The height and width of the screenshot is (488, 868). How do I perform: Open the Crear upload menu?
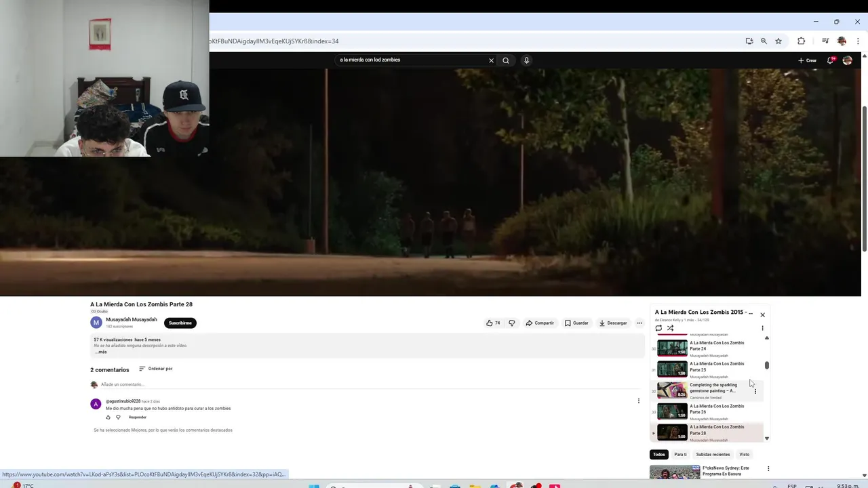pyautogui.click(x=807, y=60)
